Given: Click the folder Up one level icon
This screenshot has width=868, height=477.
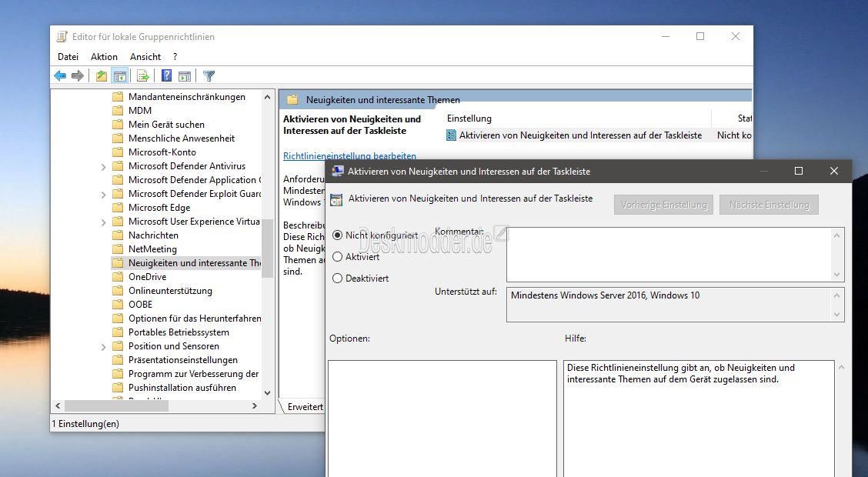Looking at the screenshot, I should tap(102, 75).
